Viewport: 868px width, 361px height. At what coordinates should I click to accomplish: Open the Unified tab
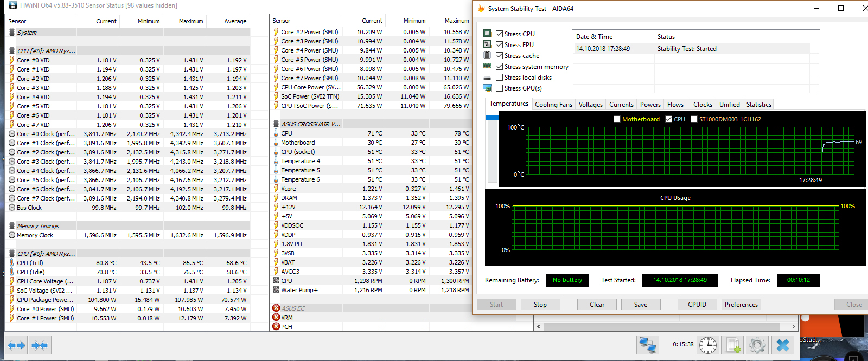729,105
